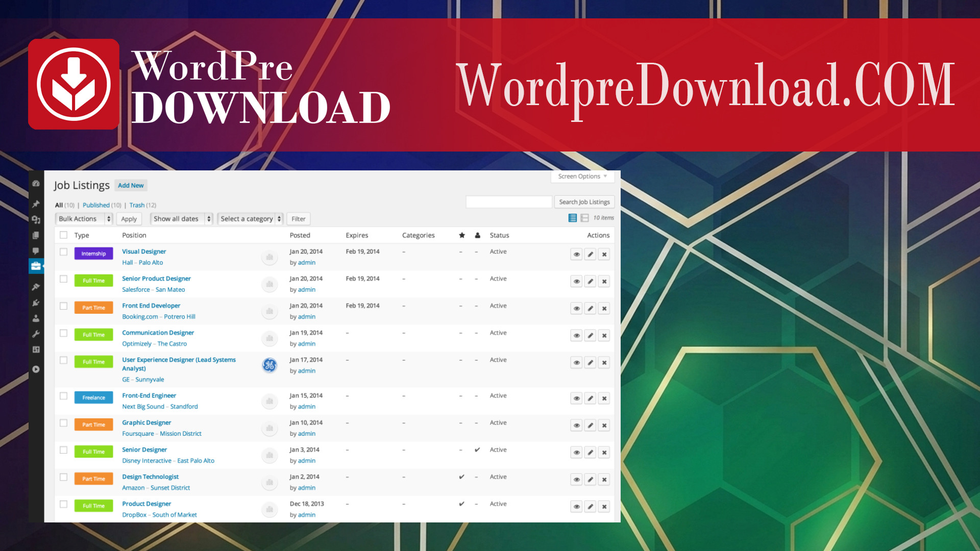Click the Add New button
Viewport: 980px width, 551px height.
[x=131, y=185]
